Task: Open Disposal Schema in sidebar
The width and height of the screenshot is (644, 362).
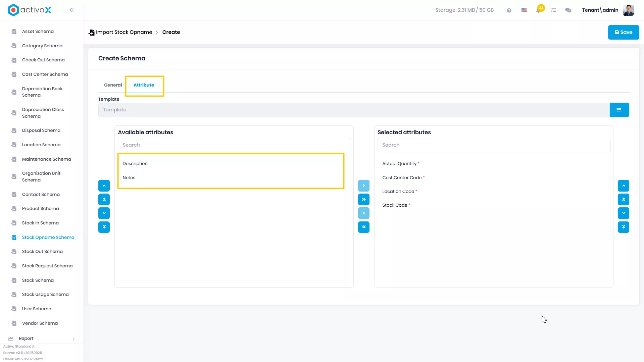Action: point(41,131)
